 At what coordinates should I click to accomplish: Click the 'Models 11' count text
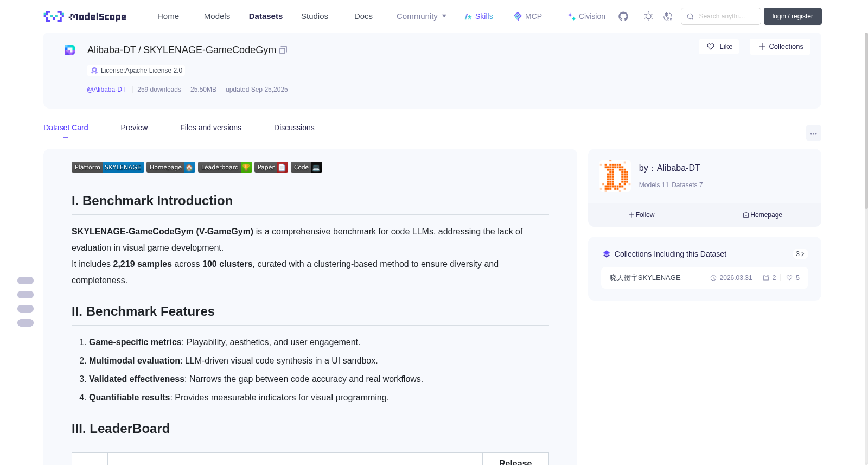pos(654,185)
